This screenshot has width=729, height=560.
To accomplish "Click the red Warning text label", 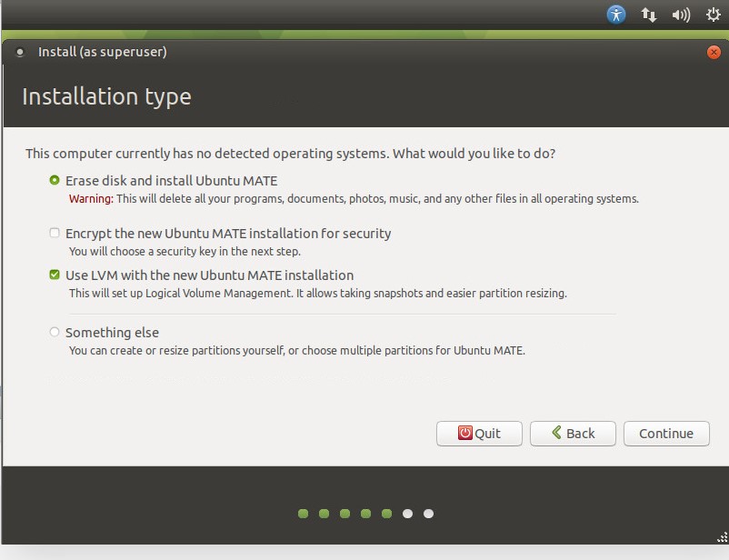I will [x=91, y=199].
